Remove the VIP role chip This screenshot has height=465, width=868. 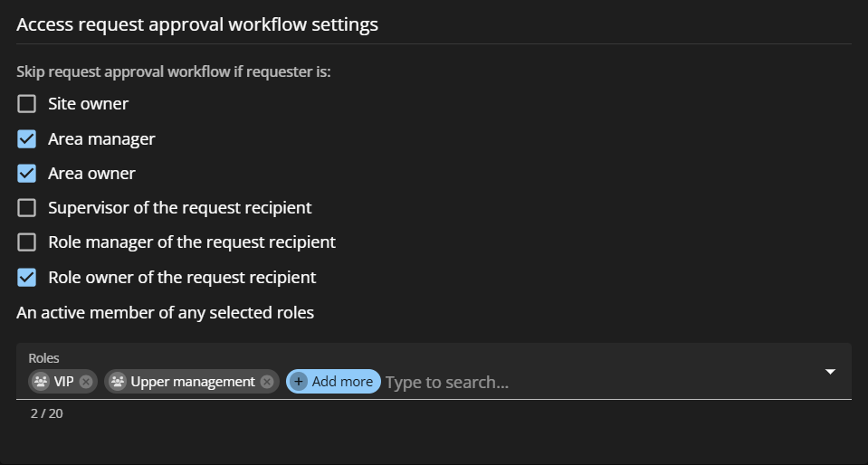(86, 382)
